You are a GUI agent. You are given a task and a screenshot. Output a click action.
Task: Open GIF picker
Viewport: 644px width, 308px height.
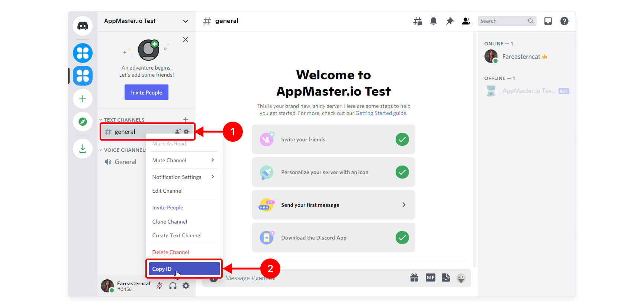[x=430, y=277]
